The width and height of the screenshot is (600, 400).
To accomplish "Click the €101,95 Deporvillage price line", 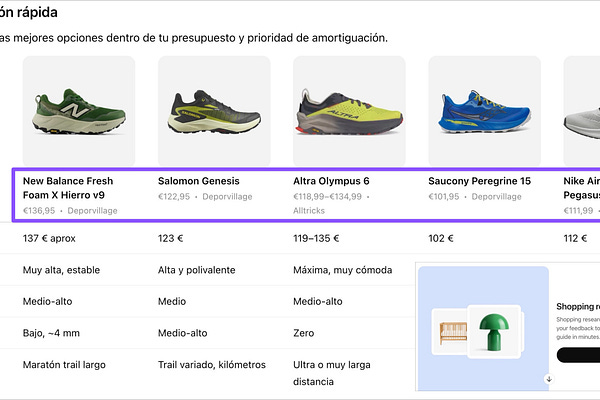I will tap(475, 196).
